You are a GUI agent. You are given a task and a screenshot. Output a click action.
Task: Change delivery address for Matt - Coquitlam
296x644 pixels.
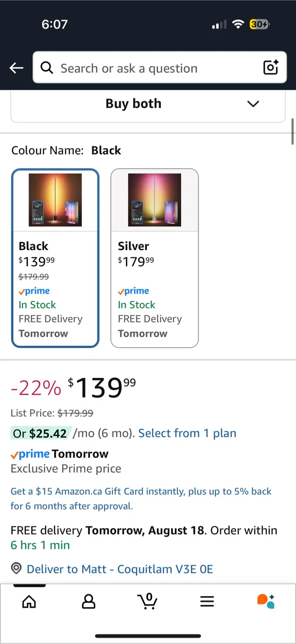(x=120, y=569)
